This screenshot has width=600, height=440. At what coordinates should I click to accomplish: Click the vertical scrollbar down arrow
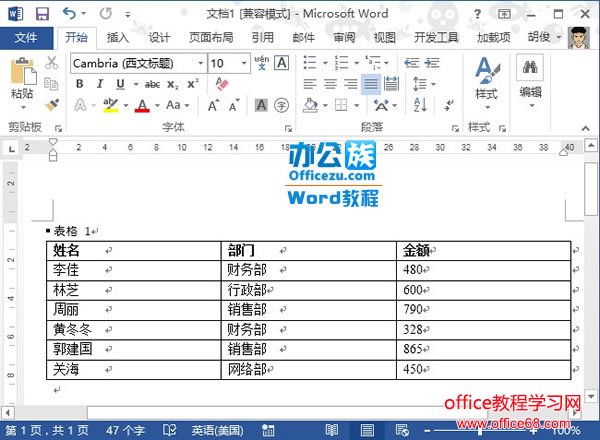point(591,396)
